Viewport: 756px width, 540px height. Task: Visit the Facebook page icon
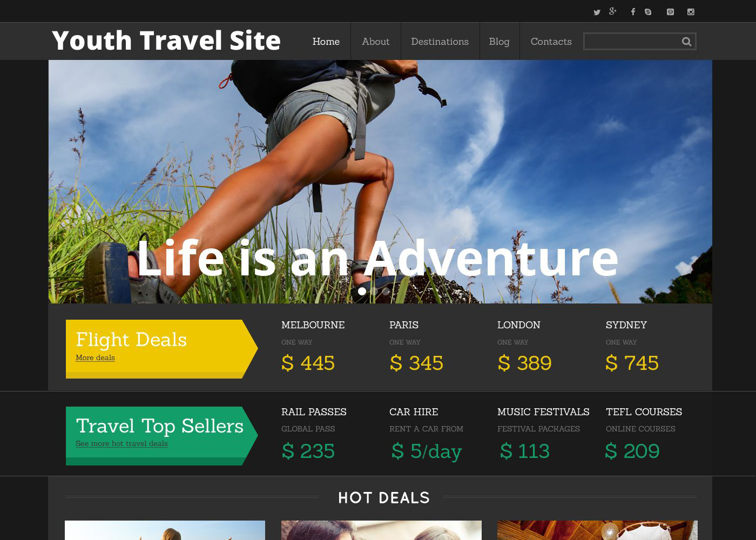click(x=633, y=12)
